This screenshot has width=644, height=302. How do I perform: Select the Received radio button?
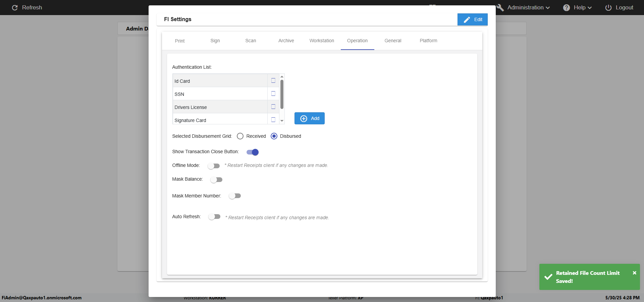coord(240,136)
